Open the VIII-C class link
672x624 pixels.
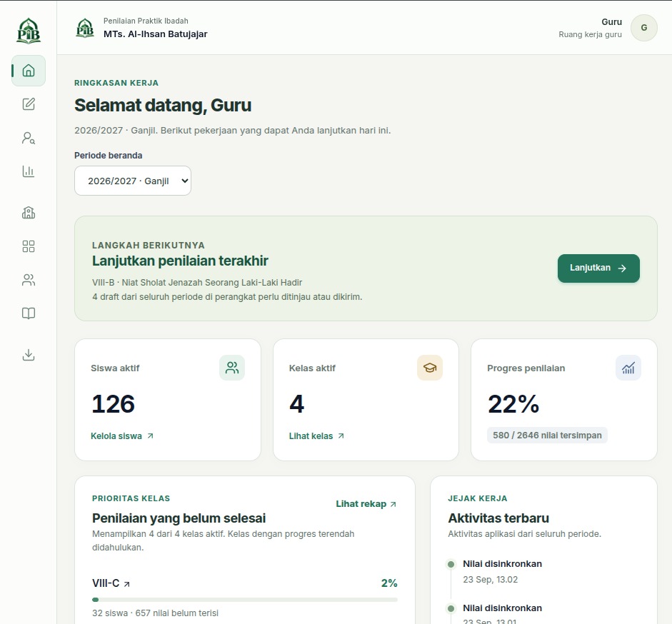point(111,583)
